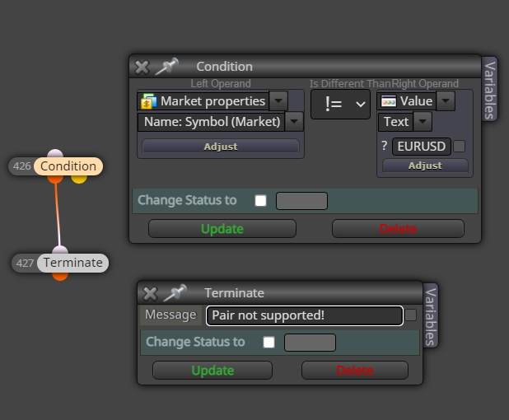
Task: Open the Variables tab on Terminate panel
Action: point(431,316)
